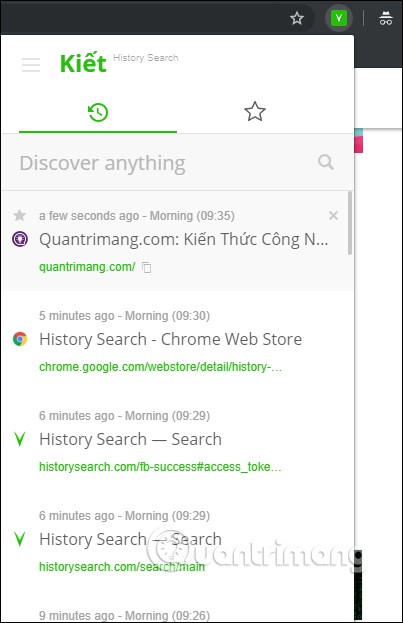The width and height of the screenshot is (403, 623).
Task: Click the search magnifier icon
Action: (x=326, y=162)
